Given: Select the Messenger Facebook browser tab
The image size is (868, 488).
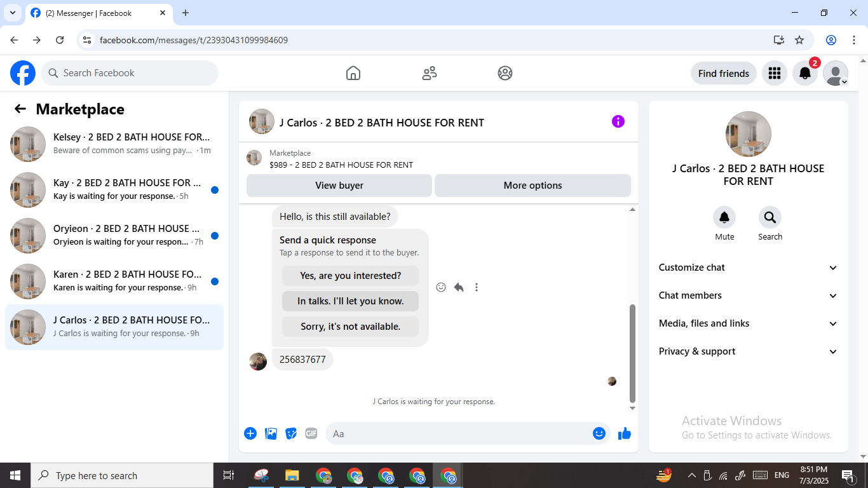Looking at the screenshot, I should point(98,13).
